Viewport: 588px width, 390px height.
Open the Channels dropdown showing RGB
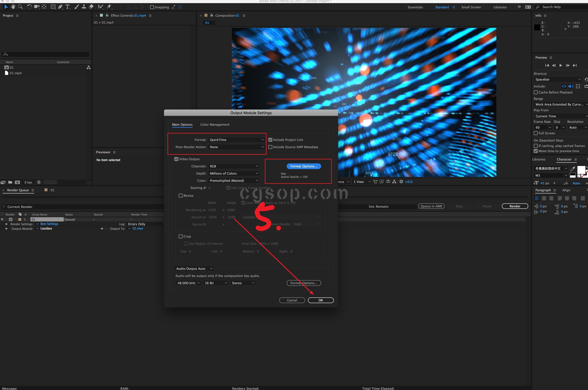click(234, 166)
